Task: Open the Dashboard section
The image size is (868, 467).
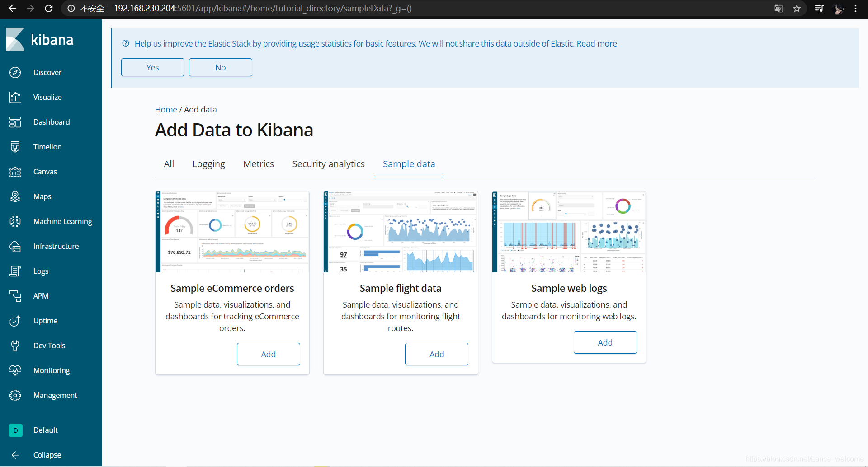Action: point(51,121)
